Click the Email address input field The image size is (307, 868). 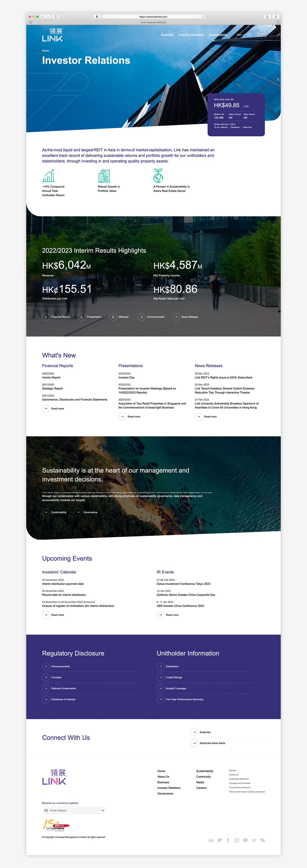(x=74, y=810)
